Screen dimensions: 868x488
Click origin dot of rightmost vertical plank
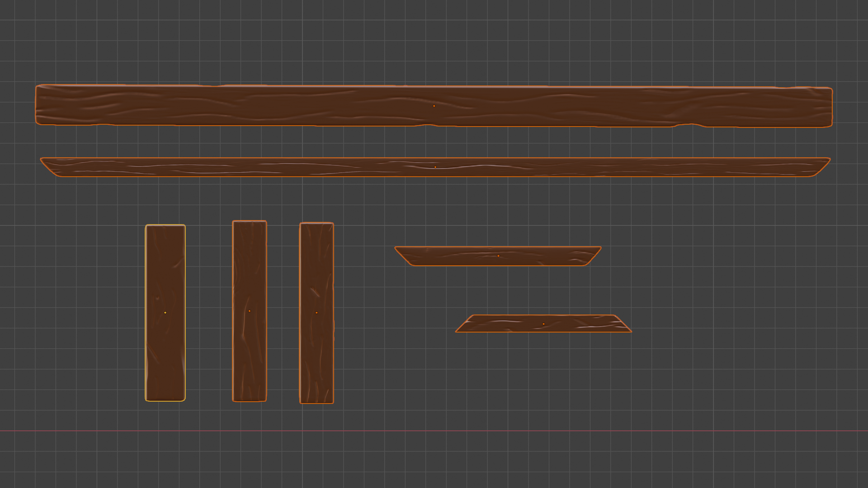(316, 313)
